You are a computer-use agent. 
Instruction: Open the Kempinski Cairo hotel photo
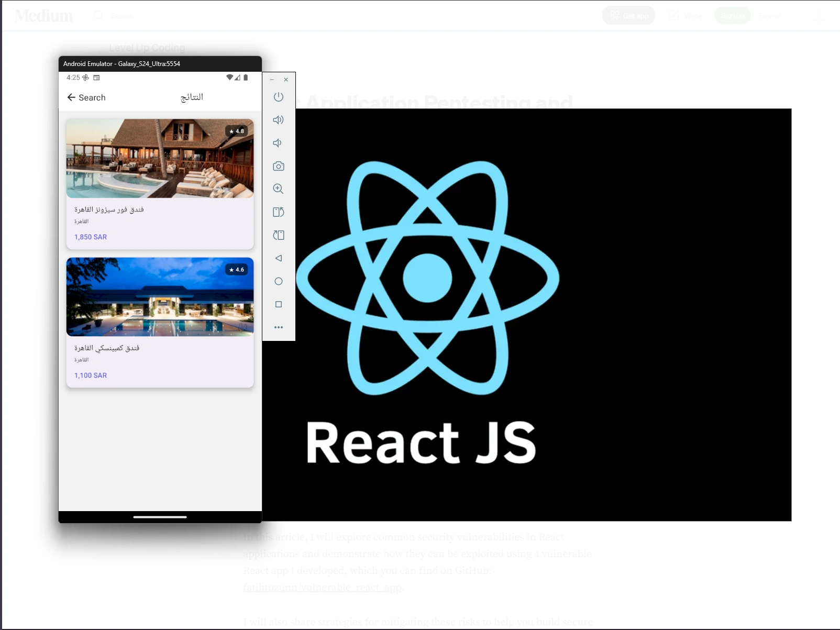pyautogui.click(x=160, y=297)
